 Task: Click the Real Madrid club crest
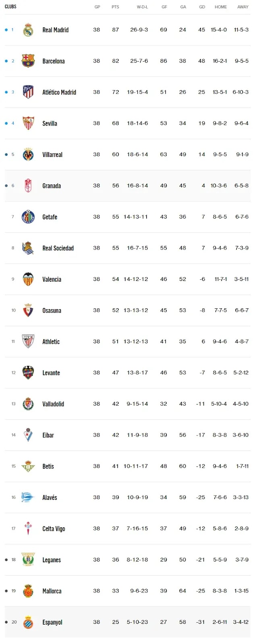[28, 30]
